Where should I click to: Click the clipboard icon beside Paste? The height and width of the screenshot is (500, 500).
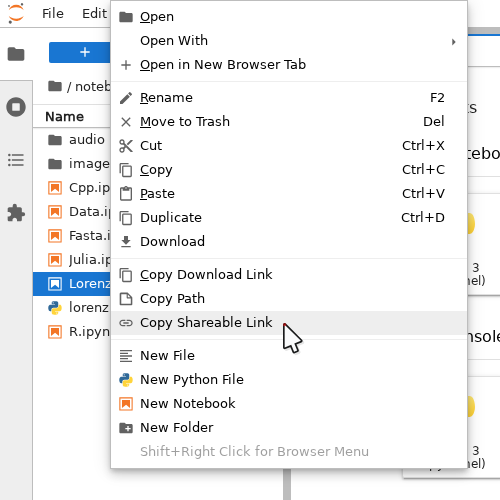coord(126,194)
